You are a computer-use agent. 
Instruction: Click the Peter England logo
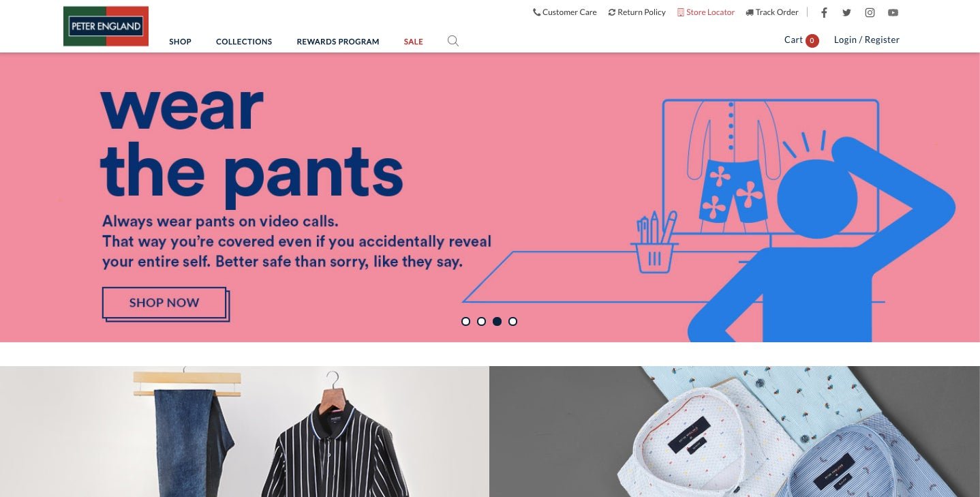click(106, 27)
